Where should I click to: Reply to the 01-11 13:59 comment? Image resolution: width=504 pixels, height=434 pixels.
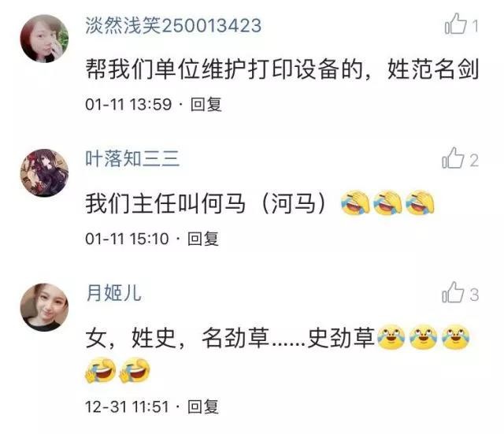tap(206, 105)
